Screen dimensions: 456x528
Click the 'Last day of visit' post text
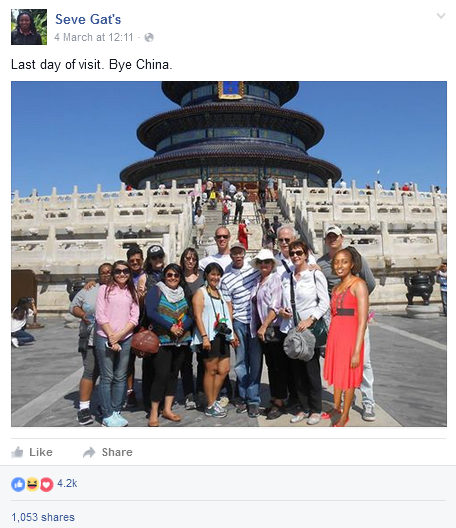92,64
